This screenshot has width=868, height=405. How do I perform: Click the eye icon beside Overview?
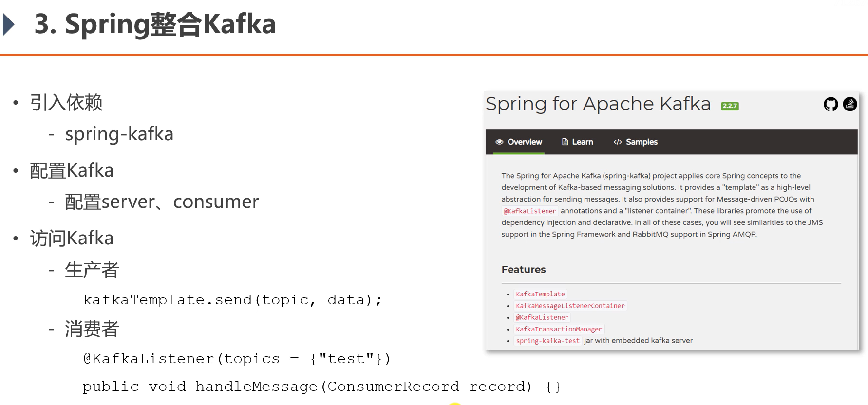pyautogui.click(x=499, y=142)
